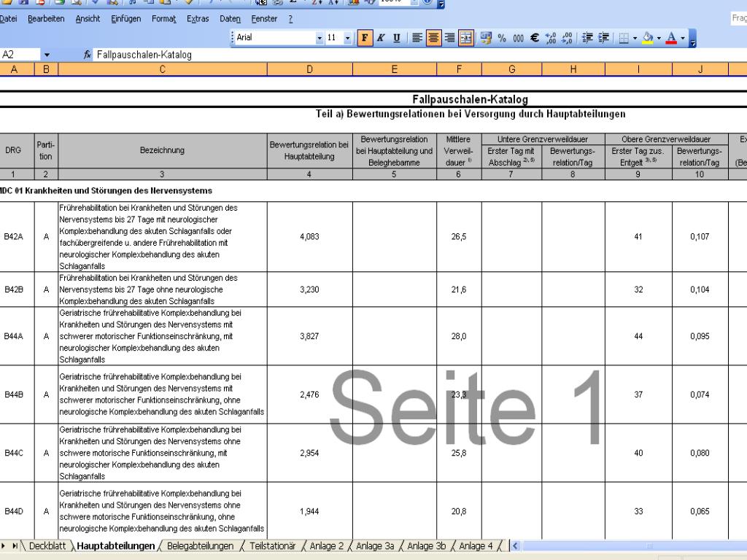Toggle center alignment
Image resolution: width=747 pixels, height=560 pixels.
click(433, 38)
